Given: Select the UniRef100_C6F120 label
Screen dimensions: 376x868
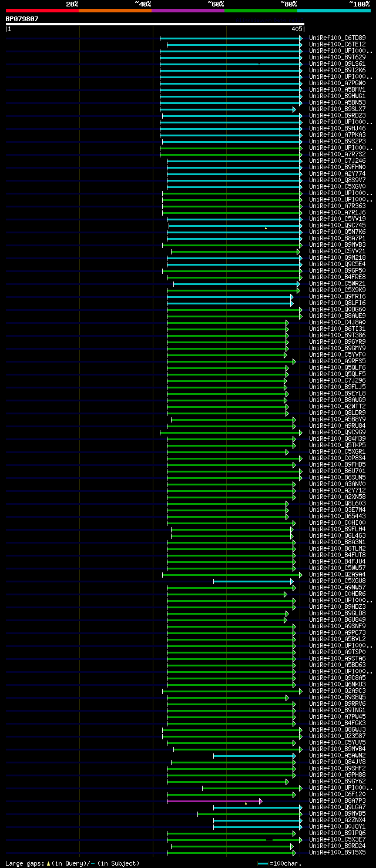Looking at the screenshot, I should coord(337,794).
